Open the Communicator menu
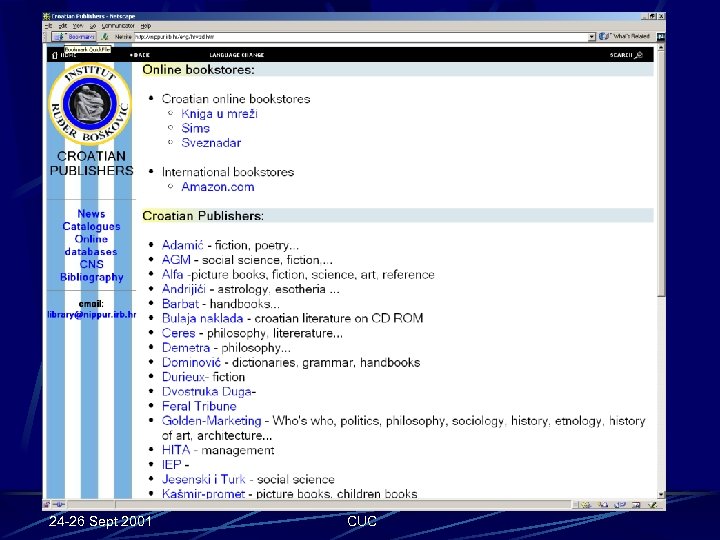 tap(118, 26)
